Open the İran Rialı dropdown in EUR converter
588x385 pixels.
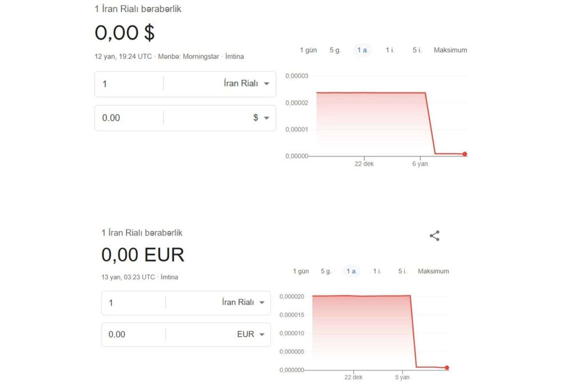tap(243, 303)
